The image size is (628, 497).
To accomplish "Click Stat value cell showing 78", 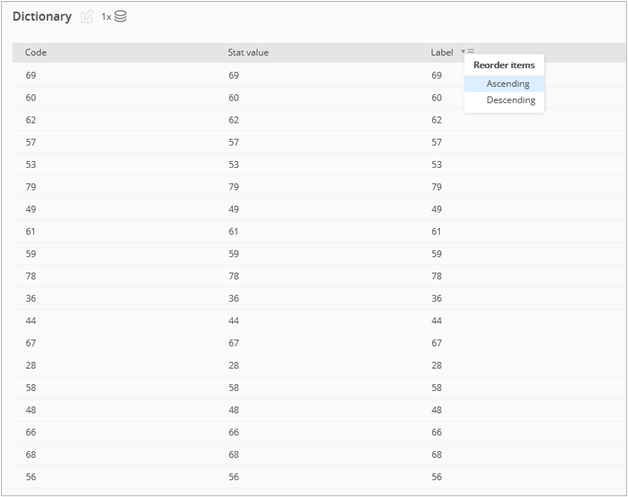I will pos(233,276).
